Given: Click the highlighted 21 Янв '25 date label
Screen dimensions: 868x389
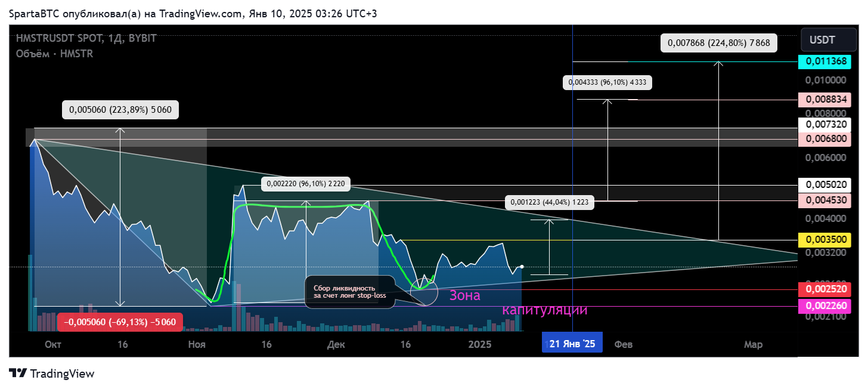Looking at the screenshot, I should tap(572, 344).
